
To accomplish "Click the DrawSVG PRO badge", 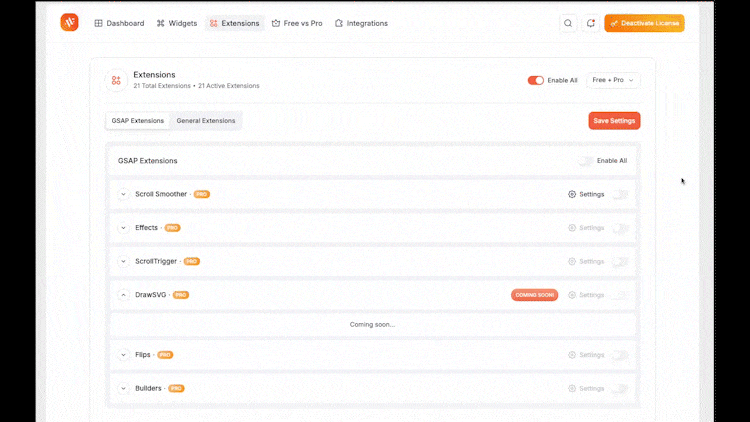I will click(x=181, y=295).
